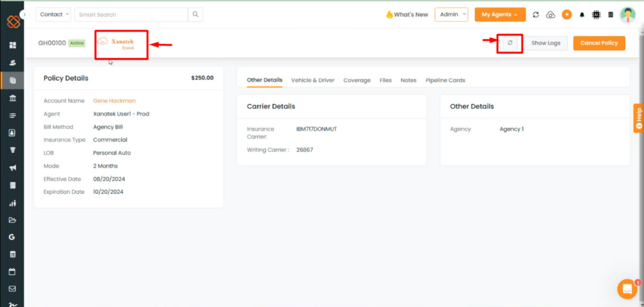Click the Commercial insurance type value
Viewport: 644px width, 307px height.
110,140
